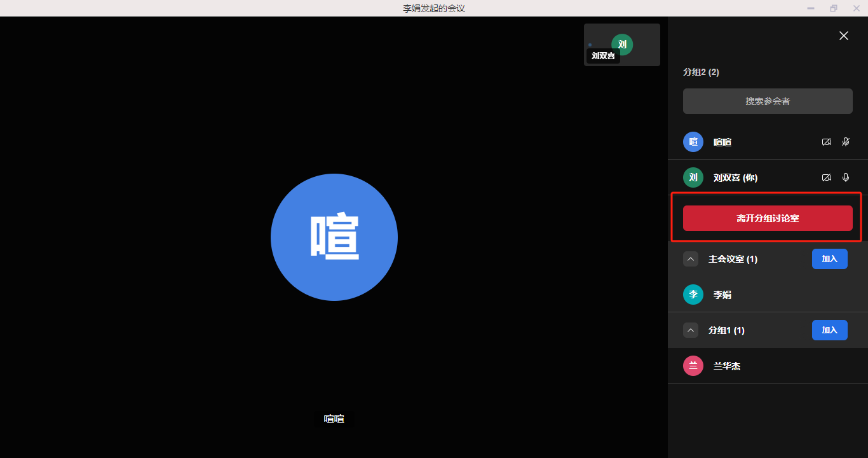Image resolution: width=868 pixels, height=458 pixels.
Task: Click 李娟's teal avatar icon
Action: [693, 295]
